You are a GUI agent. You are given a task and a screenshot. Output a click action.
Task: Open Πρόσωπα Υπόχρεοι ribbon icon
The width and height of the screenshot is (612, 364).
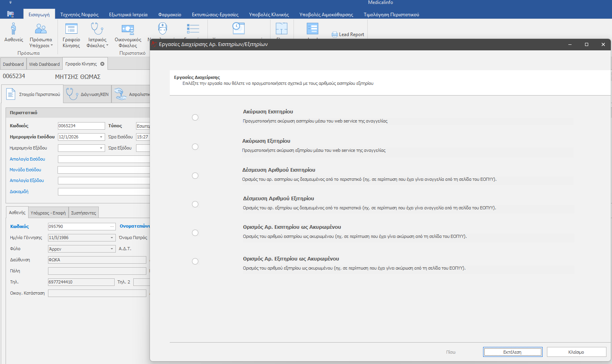pos(41,29)
